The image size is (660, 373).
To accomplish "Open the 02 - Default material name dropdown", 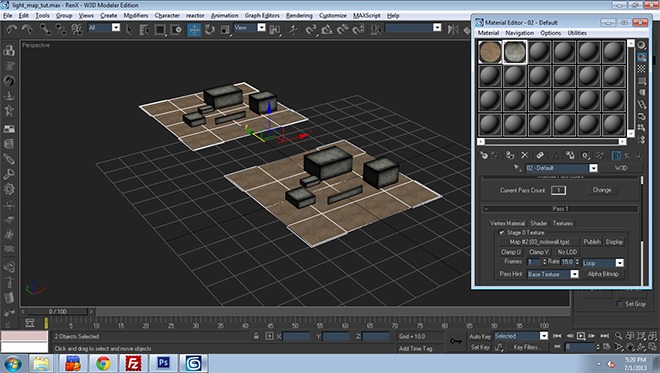I will coord(593,168).
